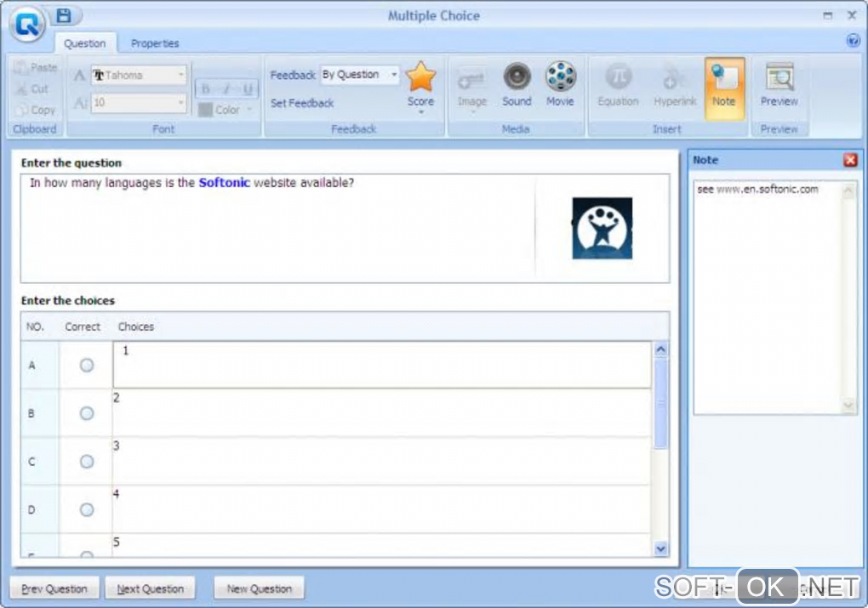The height and width of the screenshot is (608, 868).
Task: Expand the Image dropdown arrow
Action: coord(472,112)
